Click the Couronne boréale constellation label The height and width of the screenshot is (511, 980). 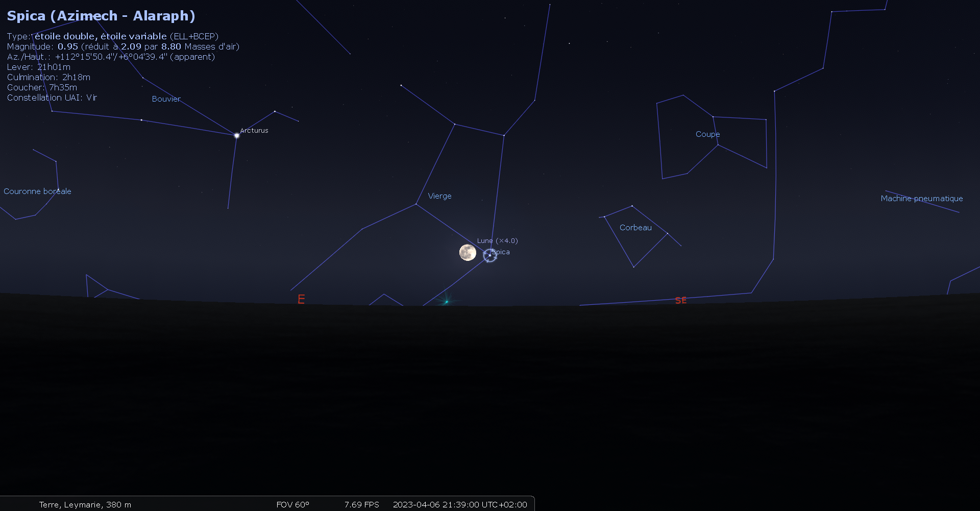pos(37,191)
